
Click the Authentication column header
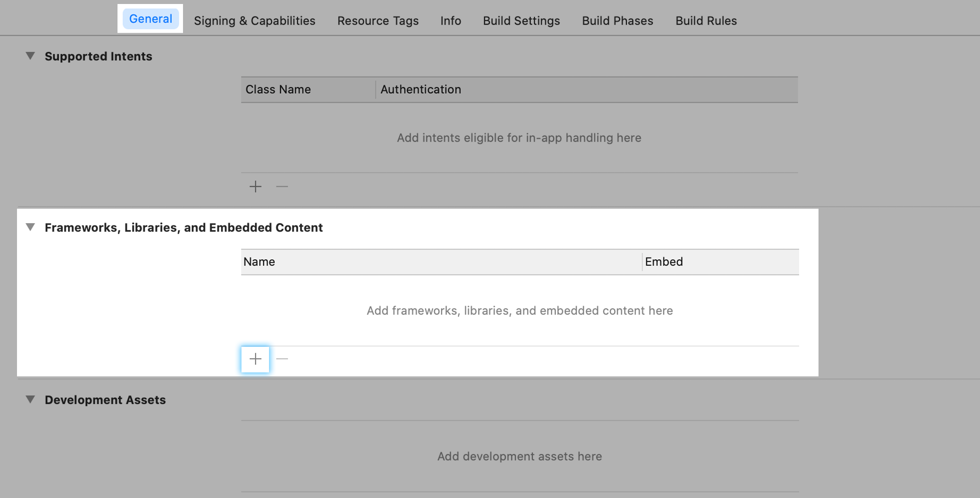(420, 90)
